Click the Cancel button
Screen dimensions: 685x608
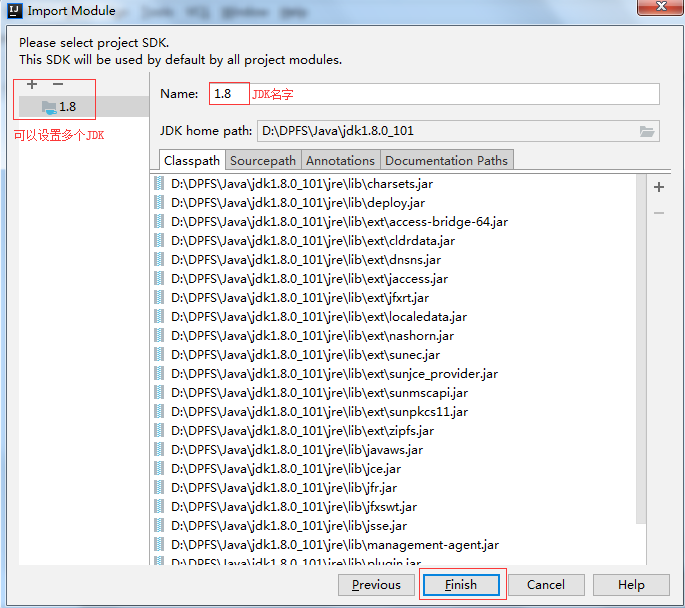(546, 585)
